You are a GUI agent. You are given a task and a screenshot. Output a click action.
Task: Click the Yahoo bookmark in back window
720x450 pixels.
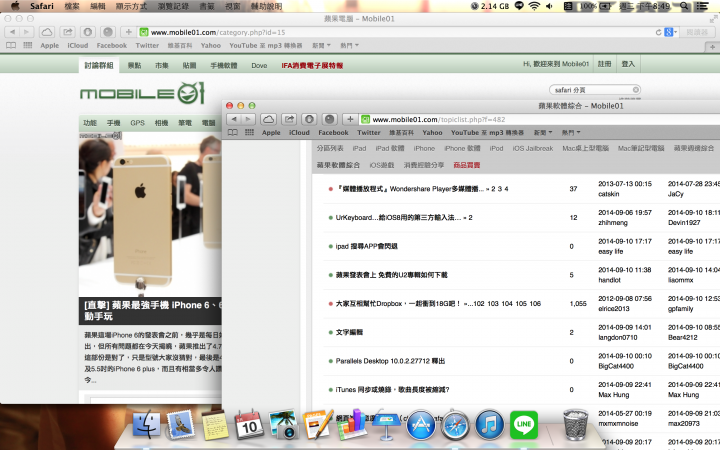[x=211, y=45]
